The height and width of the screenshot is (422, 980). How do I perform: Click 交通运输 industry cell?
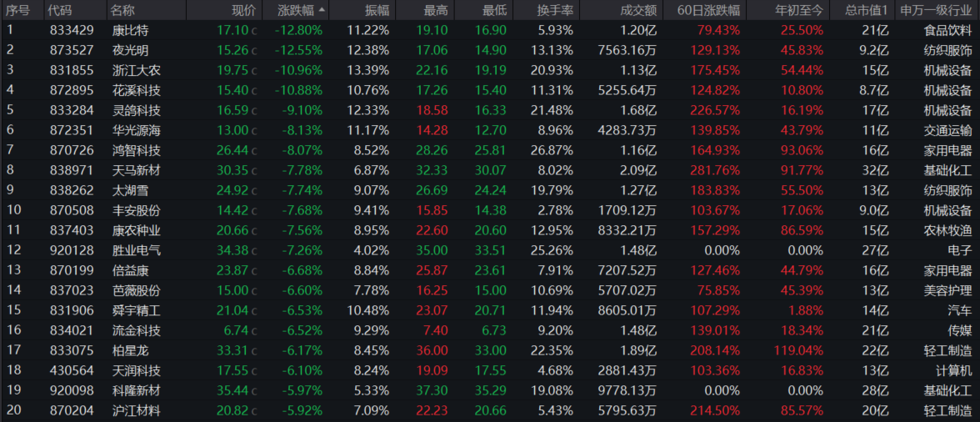point(948,130)
